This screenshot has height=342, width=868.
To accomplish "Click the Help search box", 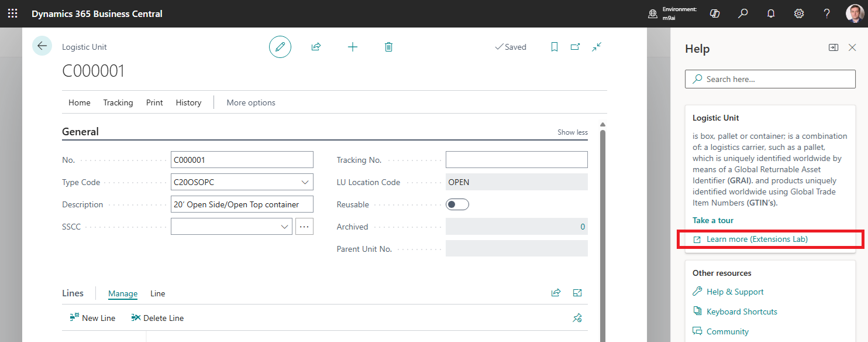I will pyautogui.click(x=770, y=79).
